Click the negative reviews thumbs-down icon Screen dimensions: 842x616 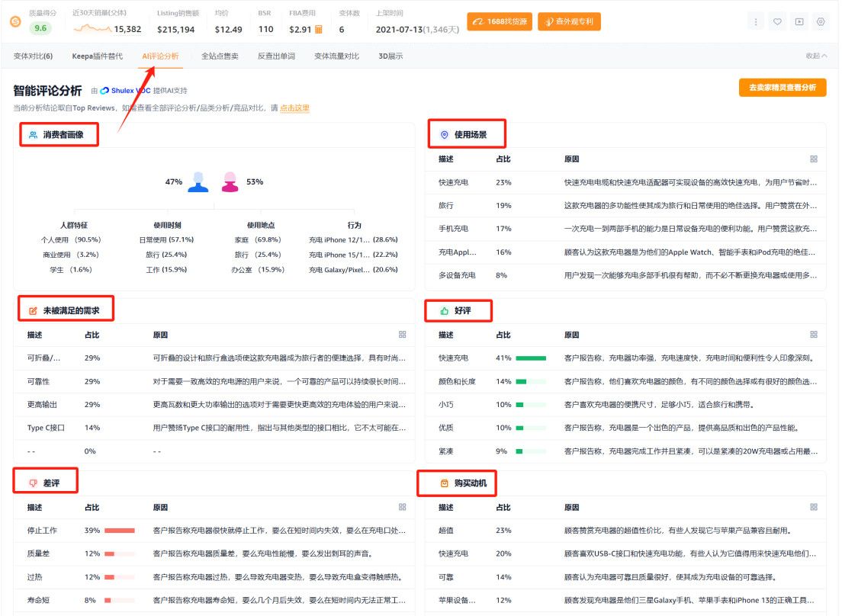click(x=33, y=483)
